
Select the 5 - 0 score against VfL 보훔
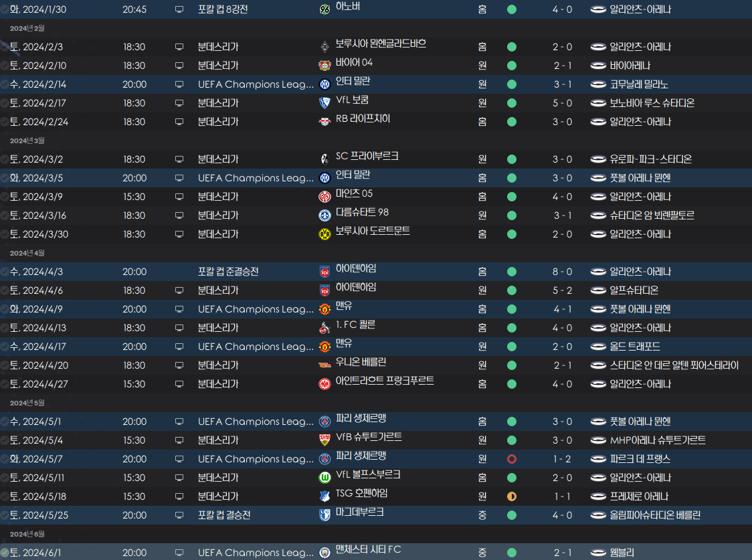coord(562,103)
